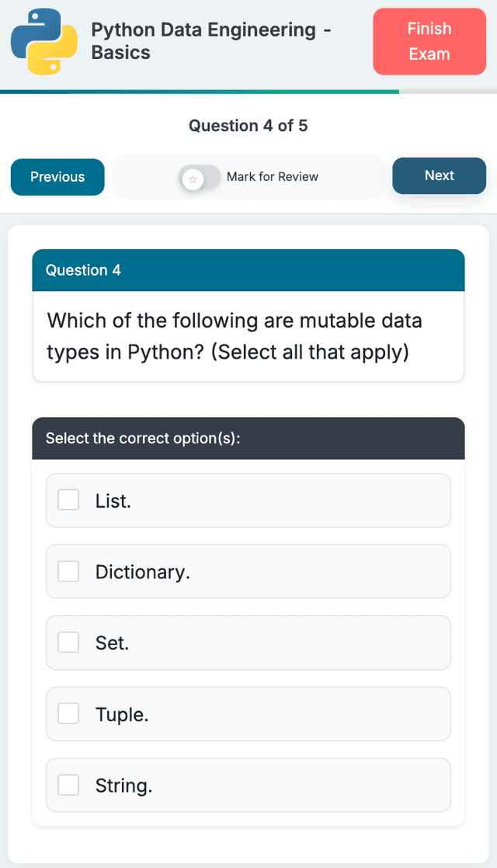Click the 'Python Data Engineering - Basics' title
This screenshot has height=868, width=497.
click(210, 41)
